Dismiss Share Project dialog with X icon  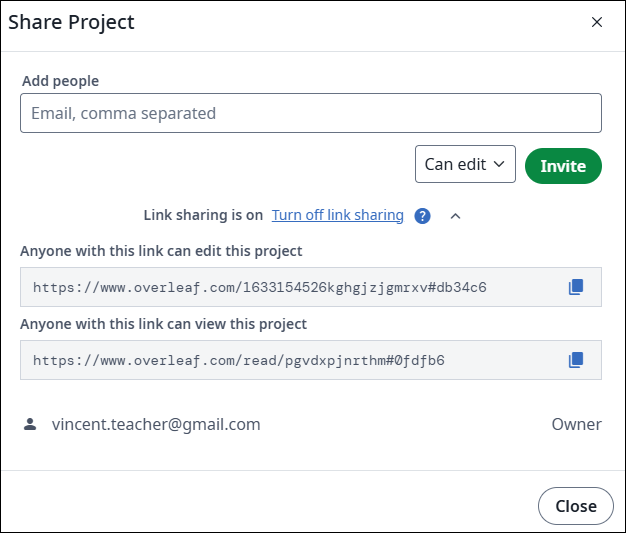597,22
